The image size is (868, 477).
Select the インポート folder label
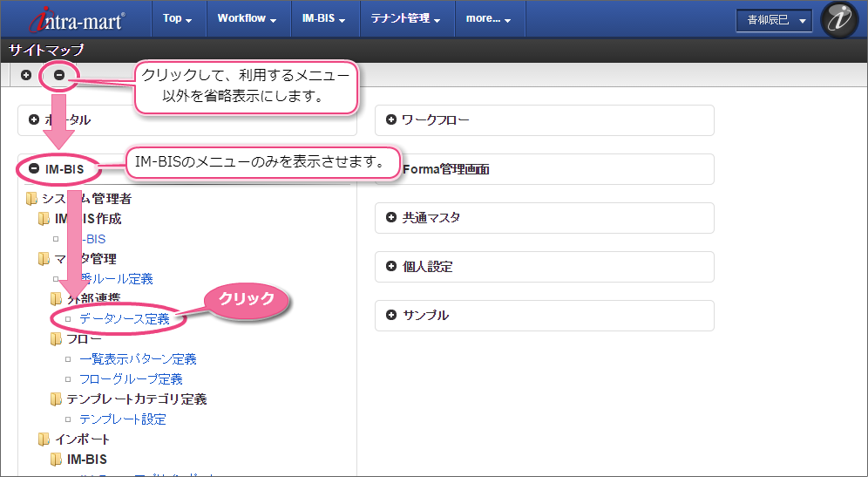click(82, 440)
